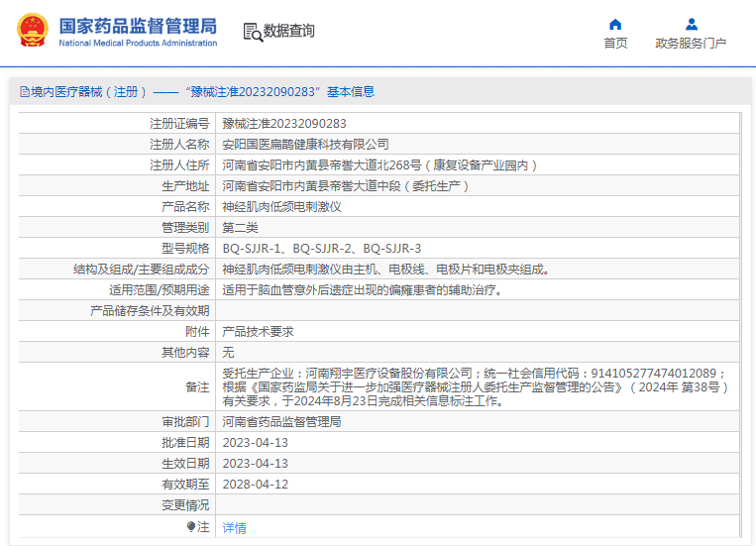The height and width of the screenshot is (546, 756).
Task: Click the national emblem logo
Action: 33,30
